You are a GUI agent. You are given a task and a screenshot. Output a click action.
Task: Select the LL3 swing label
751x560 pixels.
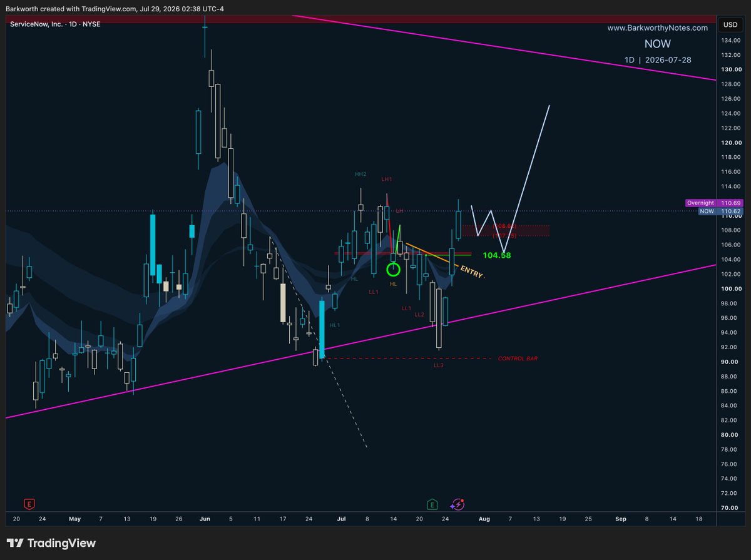pos(438,364)
